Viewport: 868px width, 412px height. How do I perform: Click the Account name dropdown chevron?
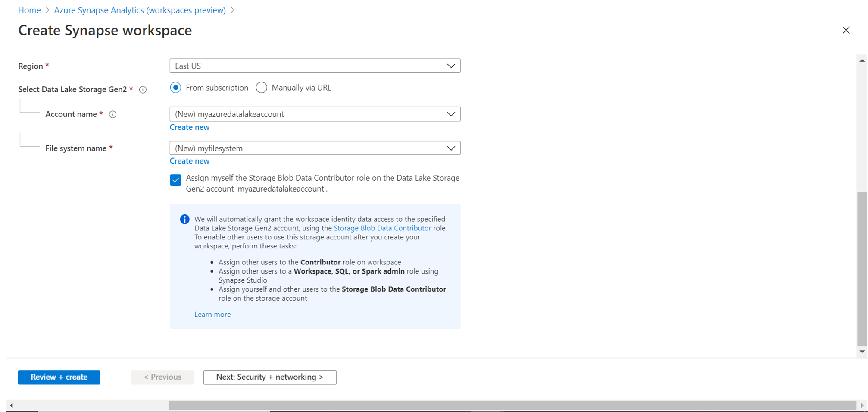click(x=451, y=114)
